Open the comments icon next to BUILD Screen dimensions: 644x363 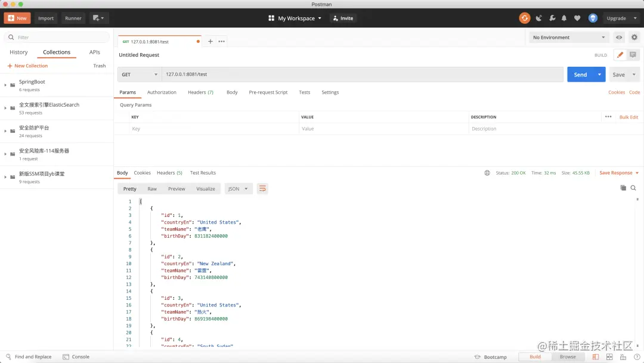[633, 55]
